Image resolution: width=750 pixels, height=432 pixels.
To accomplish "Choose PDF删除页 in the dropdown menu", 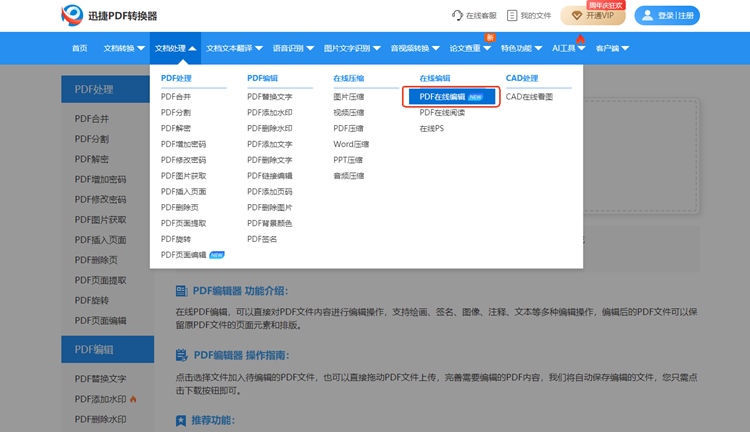I will pyautogui.click(x=179, y=207).
